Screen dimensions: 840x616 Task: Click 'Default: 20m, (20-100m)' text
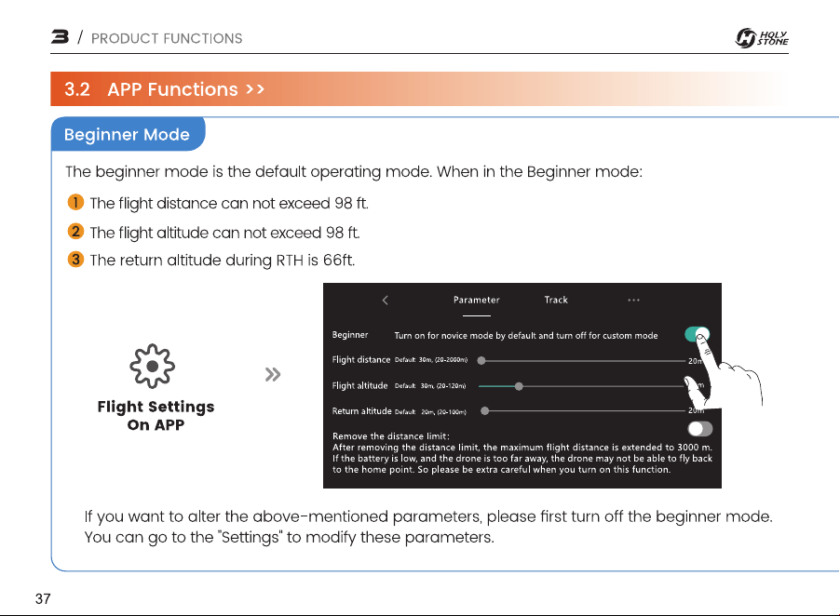click(431, 412)
